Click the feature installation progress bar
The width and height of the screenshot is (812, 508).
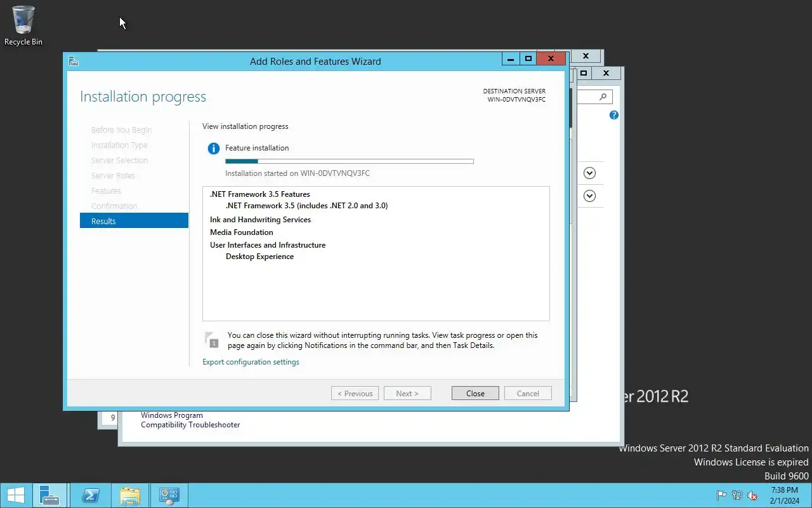[x=350, y=161]
